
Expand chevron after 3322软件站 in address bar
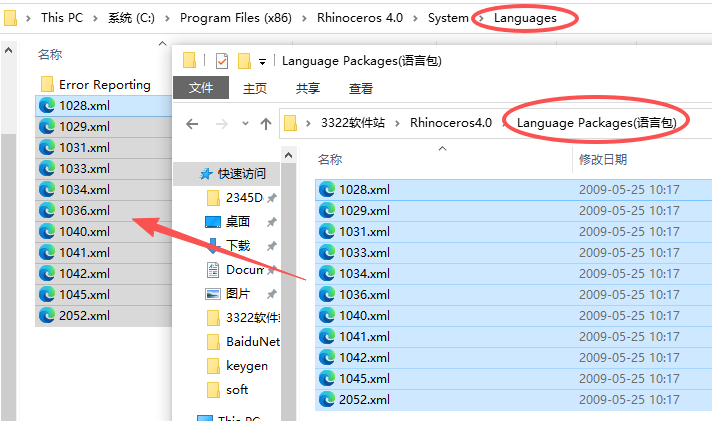coord(397,123)
